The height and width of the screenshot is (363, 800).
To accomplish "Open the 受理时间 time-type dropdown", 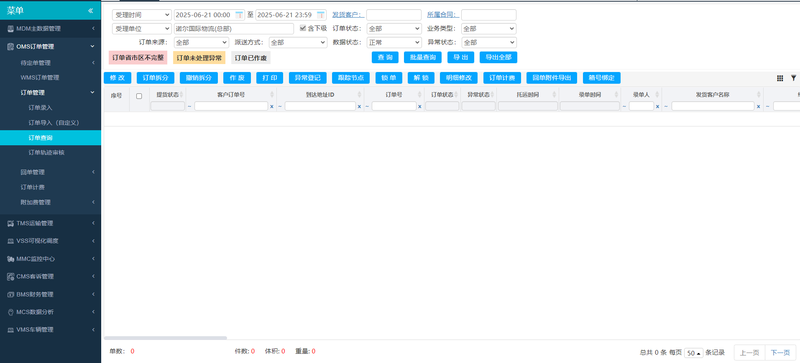I will tap(142, 15).
